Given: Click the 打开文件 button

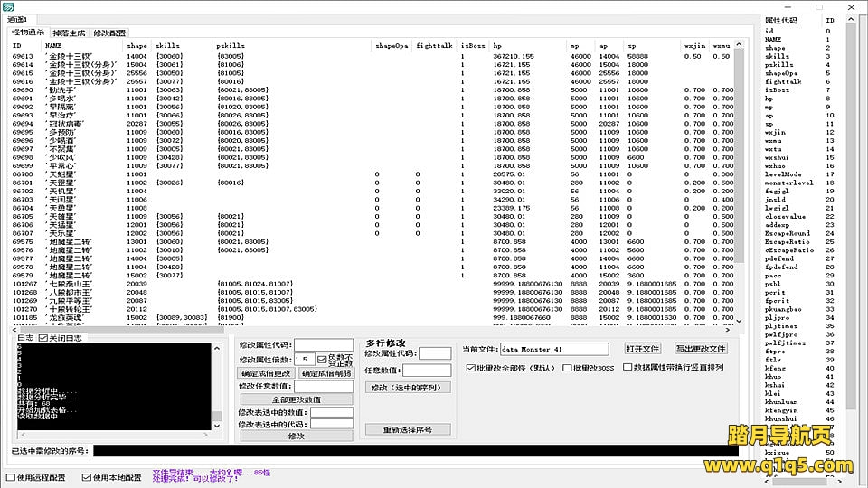Looking at the screenshot, I should tap(643, 349).
